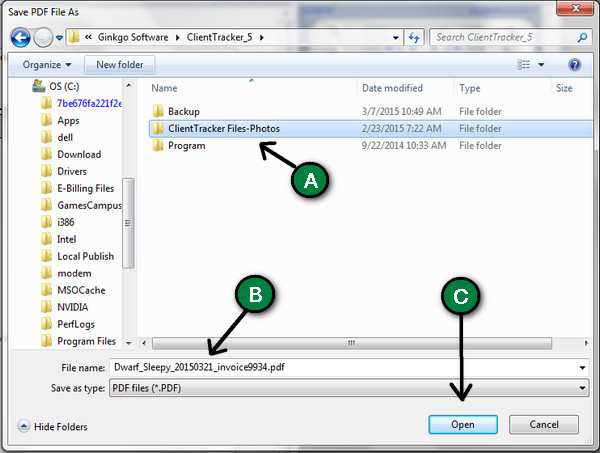The width and height of the screenshot is (600, 453).
Task: Select the GamesCampus folder in the tree
Action: [x=81, y=205]
